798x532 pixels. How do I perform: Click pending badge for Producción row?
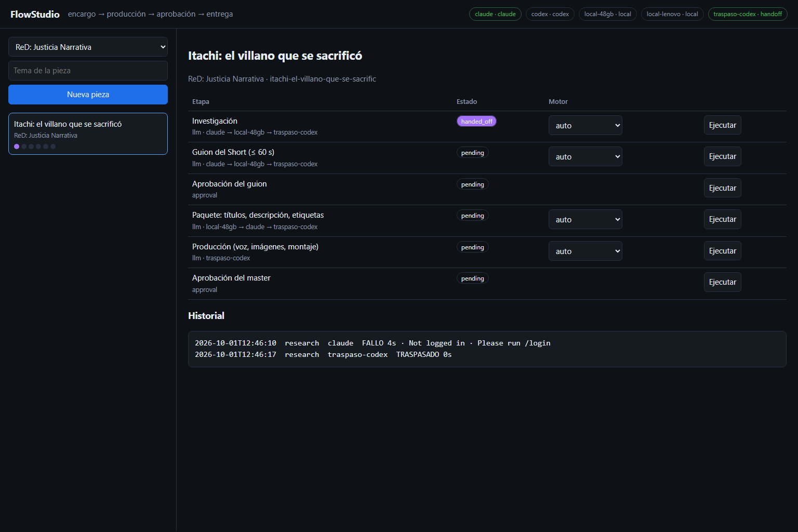click(x=472, y=247)
